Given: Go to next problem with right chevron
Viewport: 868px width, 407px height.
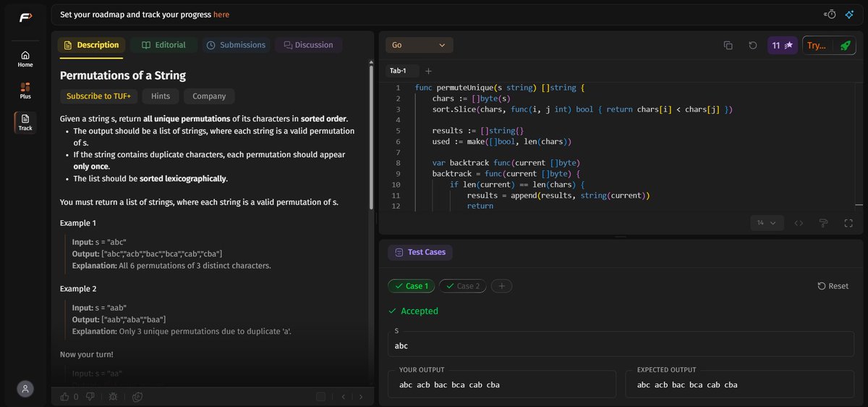Looking at the screenshot, I should tap(362, 397).
